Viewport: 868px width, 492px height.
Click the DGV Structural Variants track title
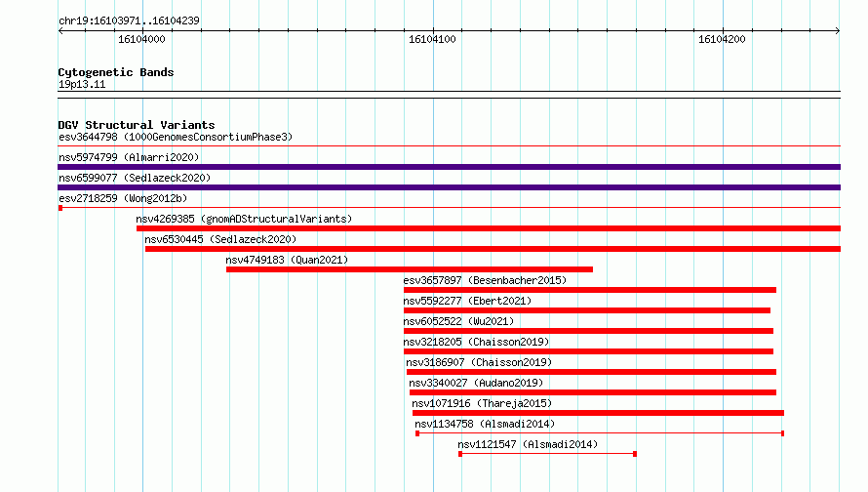click(x=137, y=125)
